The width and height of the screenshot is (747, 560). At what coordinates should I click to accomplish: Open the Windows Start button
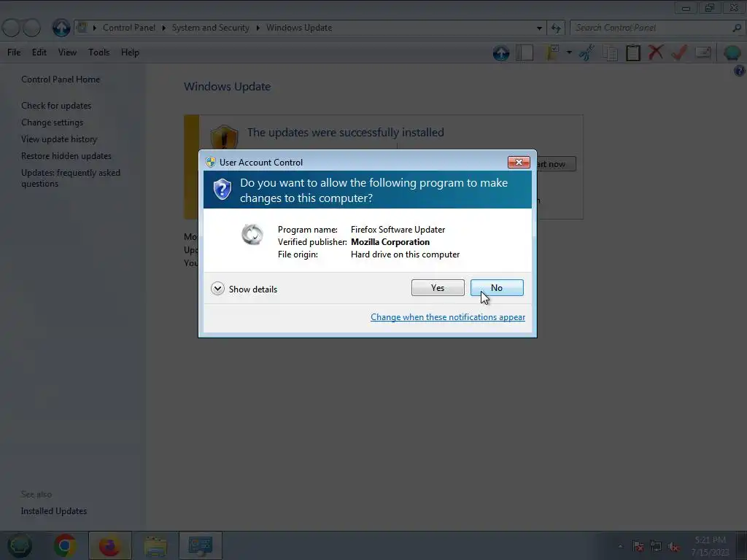pos(19,545)
